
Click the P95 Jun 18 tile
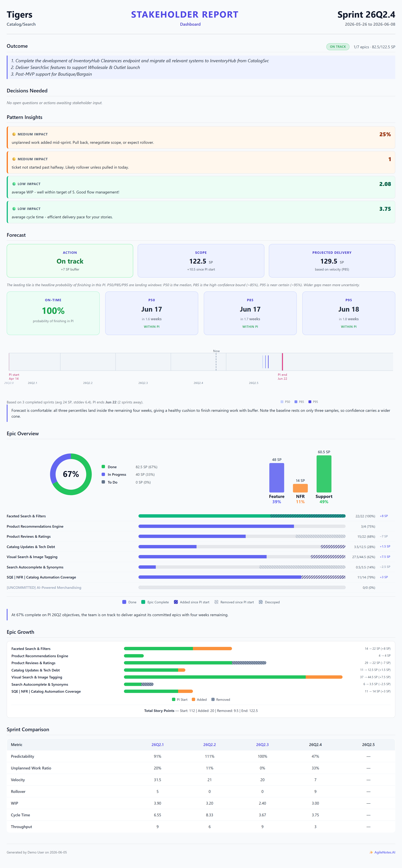[x=349, y=313]
